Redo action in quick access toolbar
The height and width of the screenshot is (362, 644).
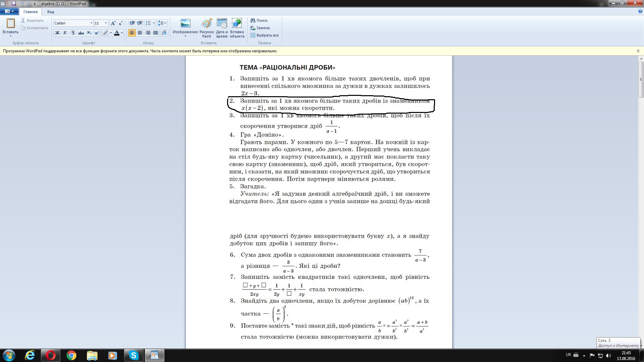[x=28, y=4]
